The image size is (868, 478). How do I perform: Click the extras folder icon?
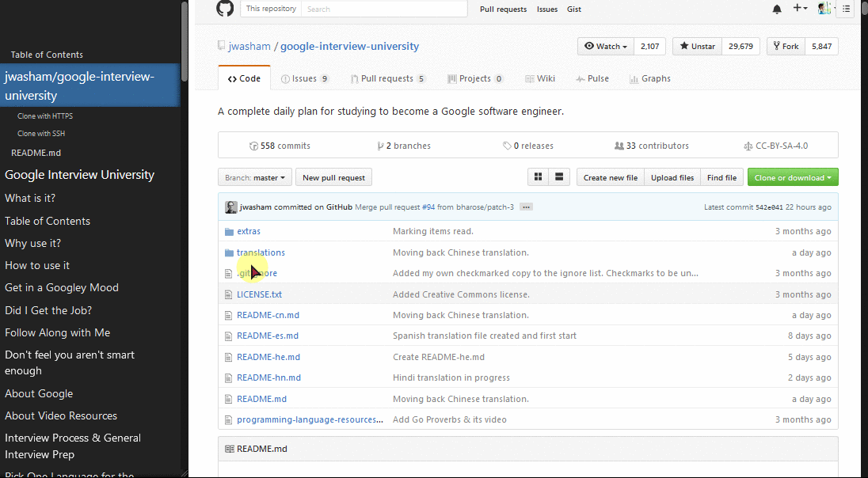(229, 231)
